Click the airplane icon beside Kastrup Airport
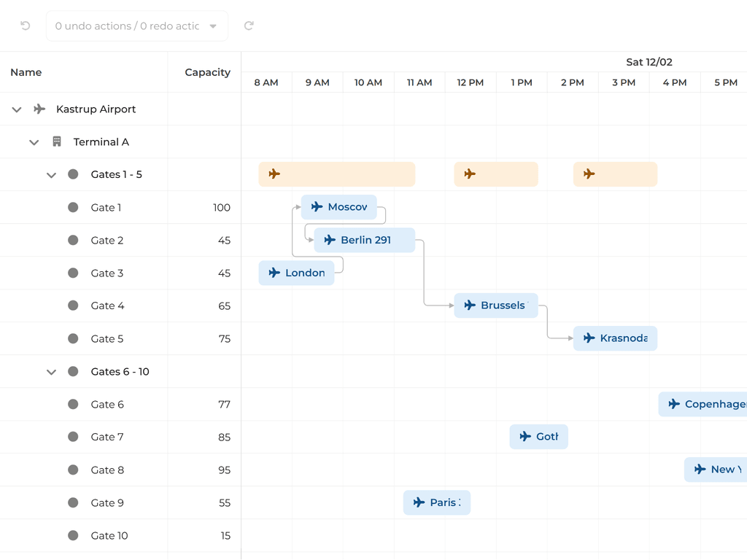 coord(39,109)
